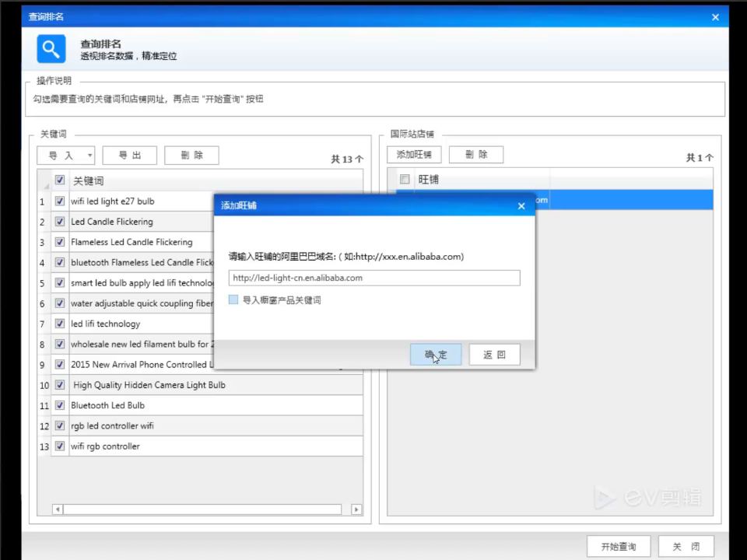The width and height of the screenshot is (747, 560).
Task: Uncheck 'water adjustable quick coupling' checkbox
Action: [60, 303]
